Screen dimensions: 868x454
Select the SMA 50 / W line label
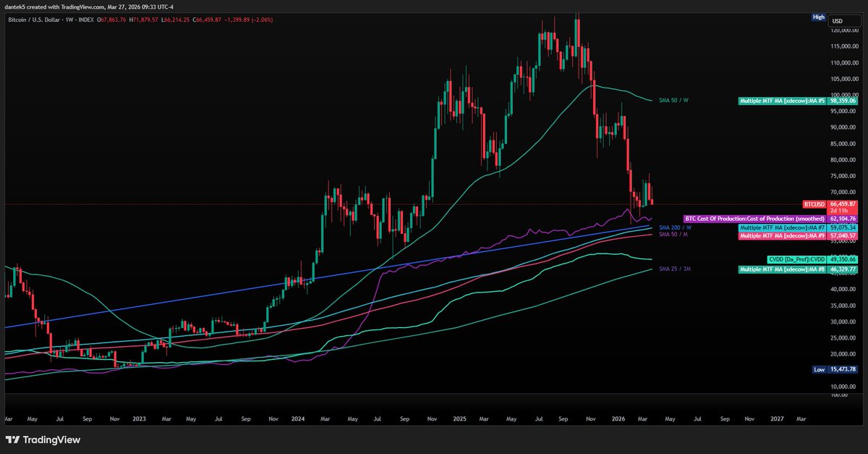click(673, 101)
